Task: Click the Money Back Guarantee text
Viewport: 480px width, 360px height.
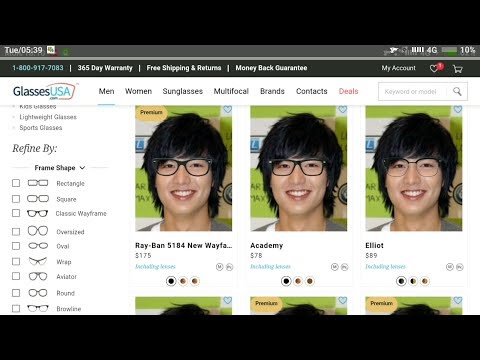Action: 271,68
